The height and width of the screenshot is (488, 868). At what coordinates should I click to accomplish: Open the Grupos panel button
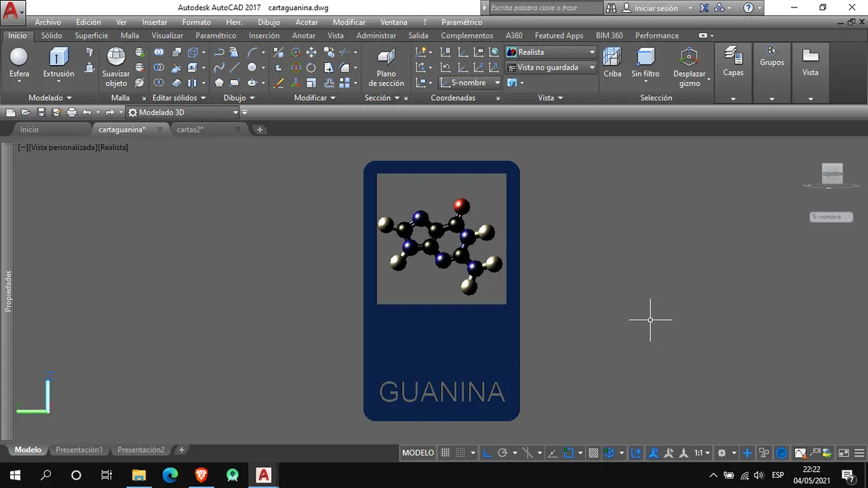772,57
